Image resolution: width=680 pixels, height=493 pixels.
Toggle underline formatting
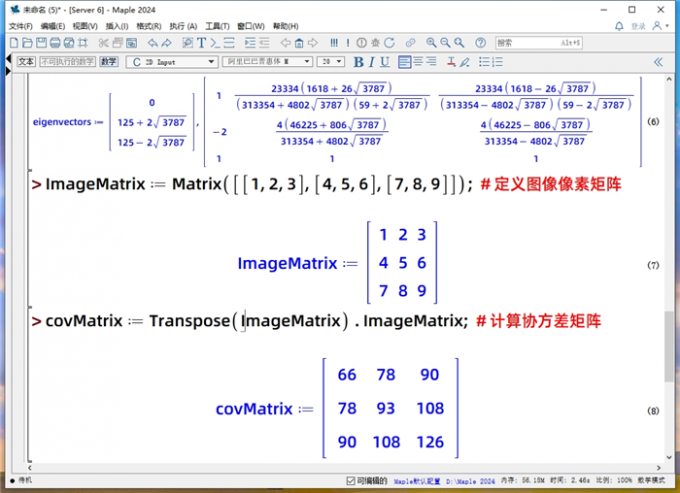coord(385,62)
